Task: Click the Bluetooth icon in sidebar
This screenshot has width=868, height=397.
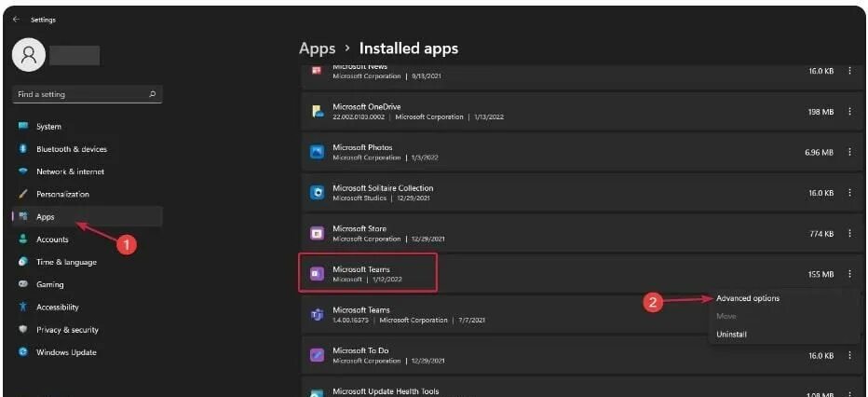Action: 23,149
